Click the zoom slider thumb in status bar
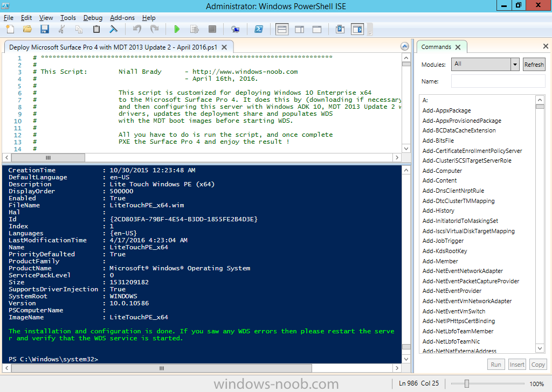This screenshot has height=392, width=552. [x=467, y=383]
